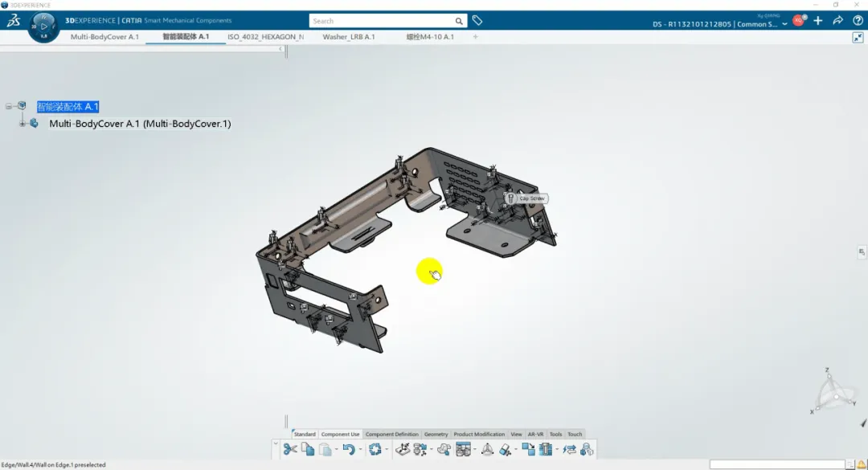Click the Update refresh icon in toolbar
This screenshot has width=868, height=470.
click(x=375, y=450)
